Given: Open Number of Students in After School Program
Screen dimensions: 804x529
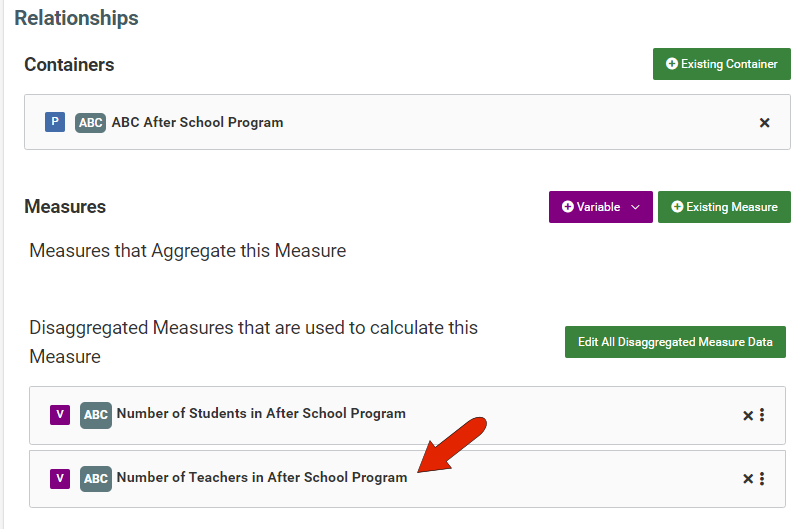Looking at the screenshot, I should (x=261, y=414).
